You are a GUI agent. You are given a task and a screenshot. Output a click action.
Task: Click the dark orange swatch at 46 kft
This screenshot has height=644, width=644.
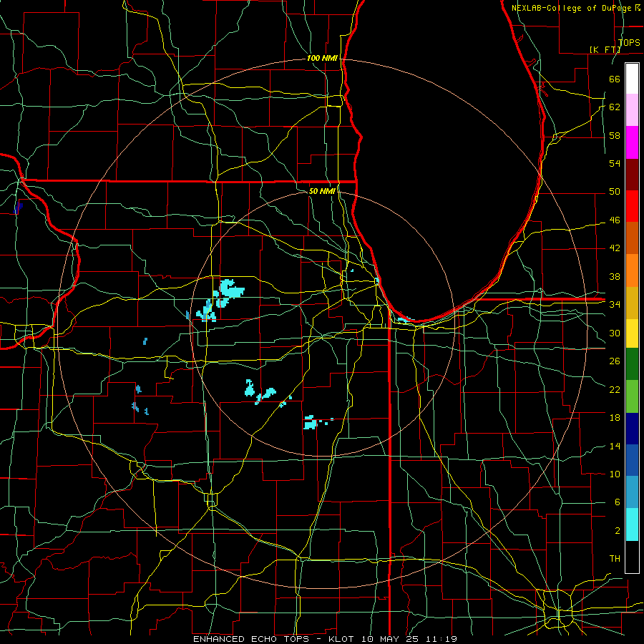[632, 238]
